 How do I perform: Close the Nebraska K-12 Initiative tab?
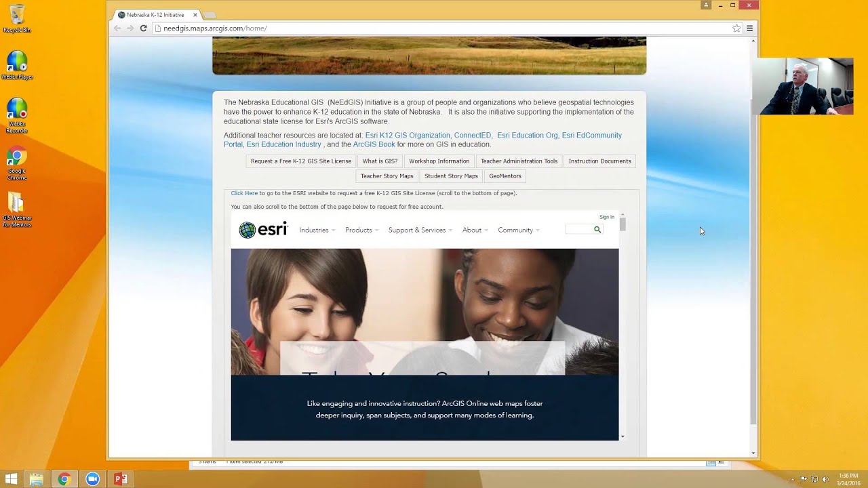coord(195,15)
